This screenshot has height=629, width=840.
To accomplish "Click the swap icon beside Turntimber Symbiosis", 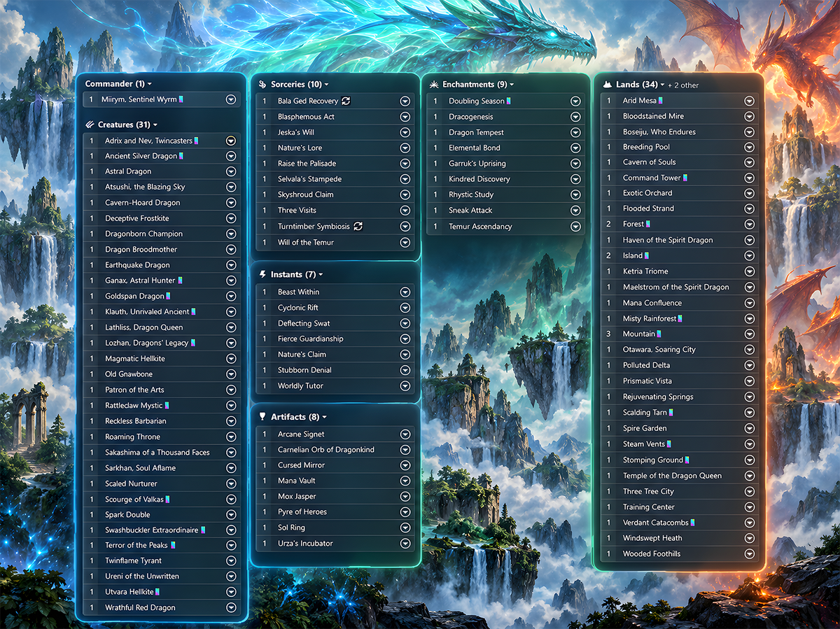I will coord(358,227).
